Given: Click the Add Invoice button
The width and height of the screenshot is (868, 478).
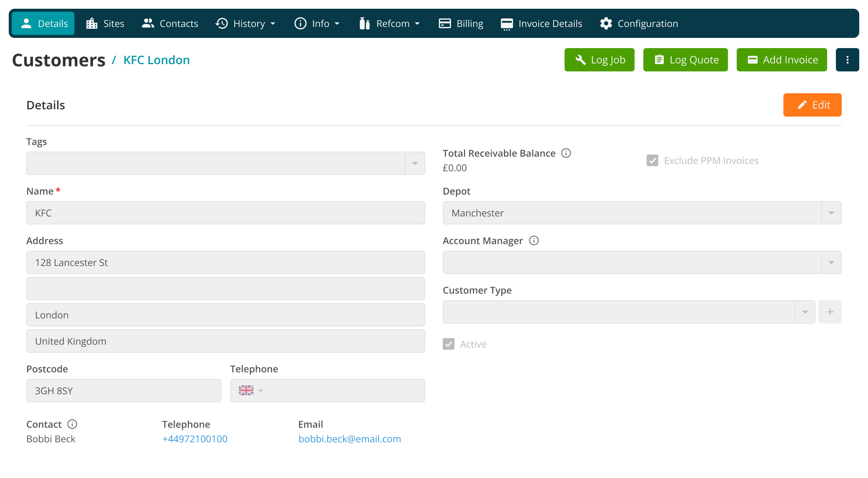Looking at the screenshot, I should (x=782, y=60).
